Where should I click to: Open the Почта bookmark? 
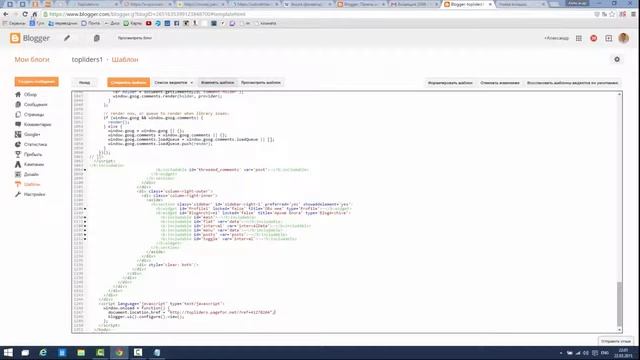91,23
